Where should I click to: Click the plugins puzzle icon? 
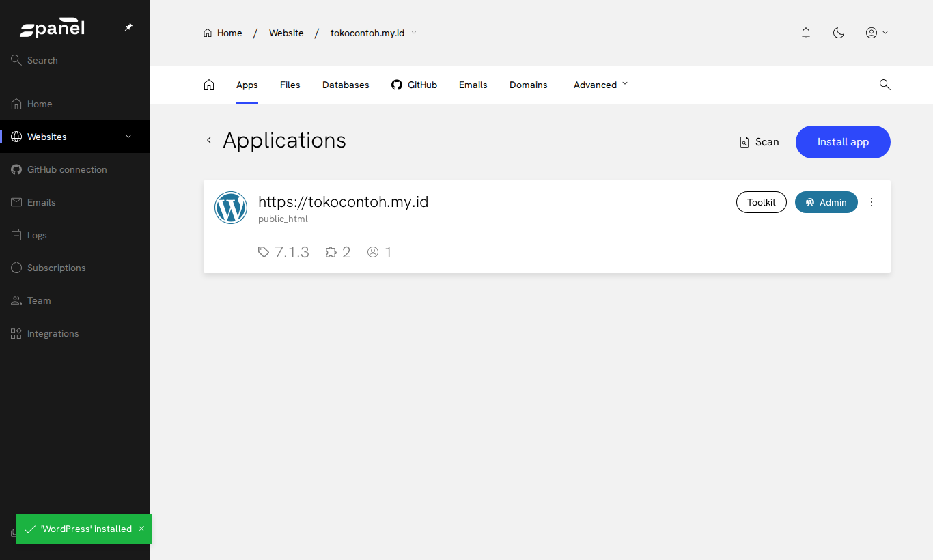331,252
